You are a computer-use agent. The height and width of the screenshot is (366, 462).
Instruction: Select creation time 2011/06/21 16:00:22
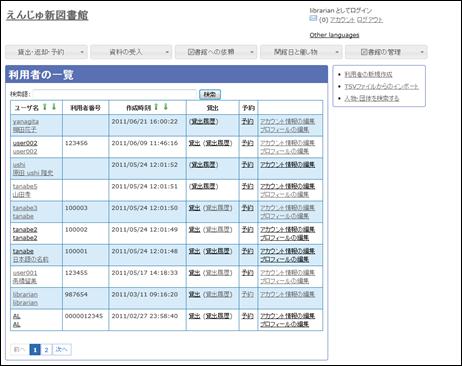145,122
